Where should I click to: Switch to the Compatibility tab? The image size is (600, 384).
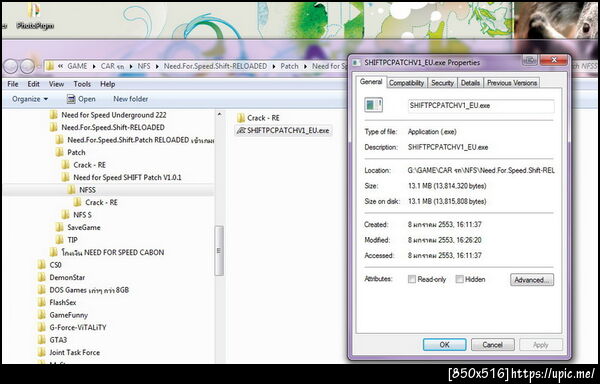406,83
